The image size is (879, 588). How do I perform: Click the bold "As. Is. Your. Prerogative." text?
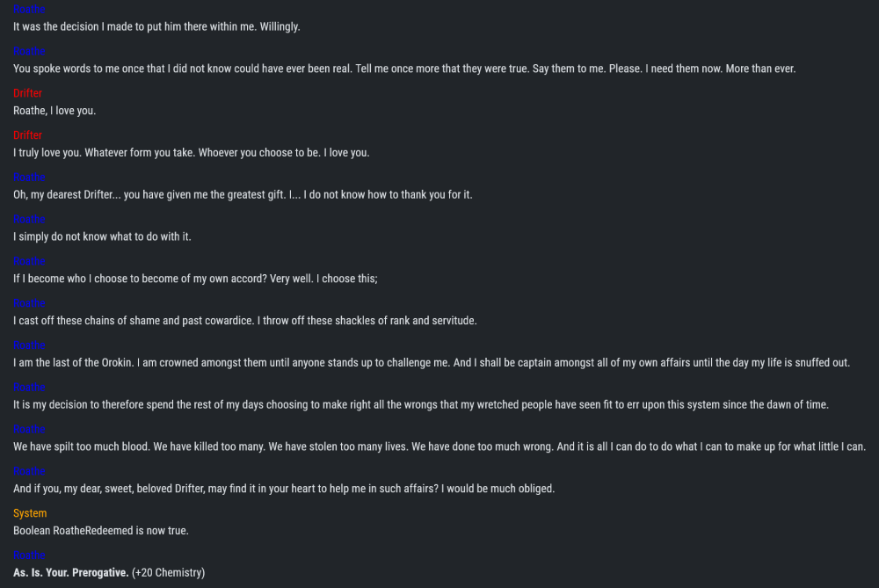tap(70, 573)
